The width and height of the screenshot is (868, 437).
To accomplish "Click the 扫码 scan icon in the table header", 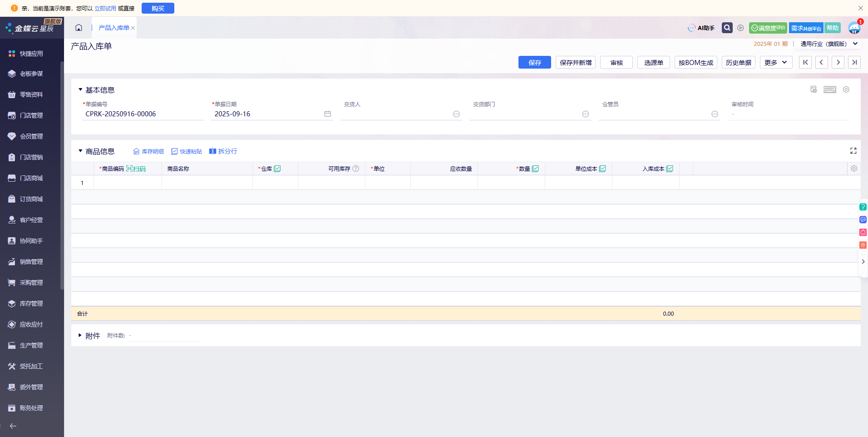I will coord(136,169).
